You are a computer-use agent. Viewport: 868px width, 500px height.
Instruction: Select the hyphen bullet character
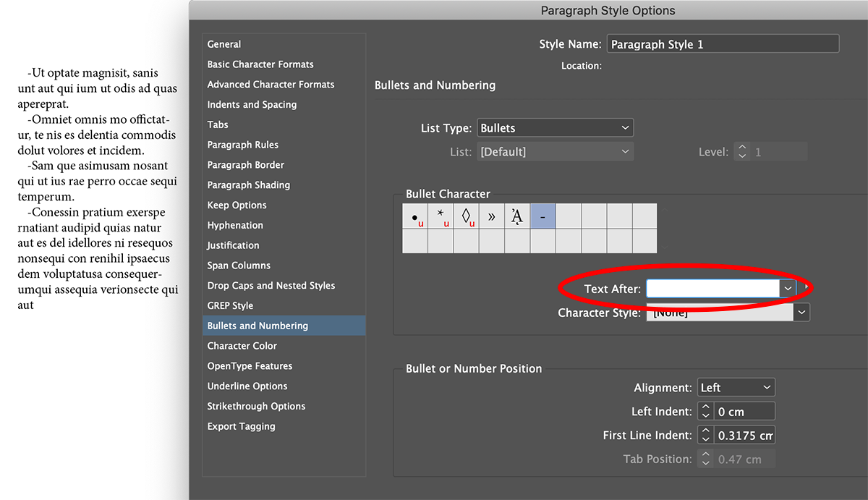pyautogui.click(x=542, y=215)
